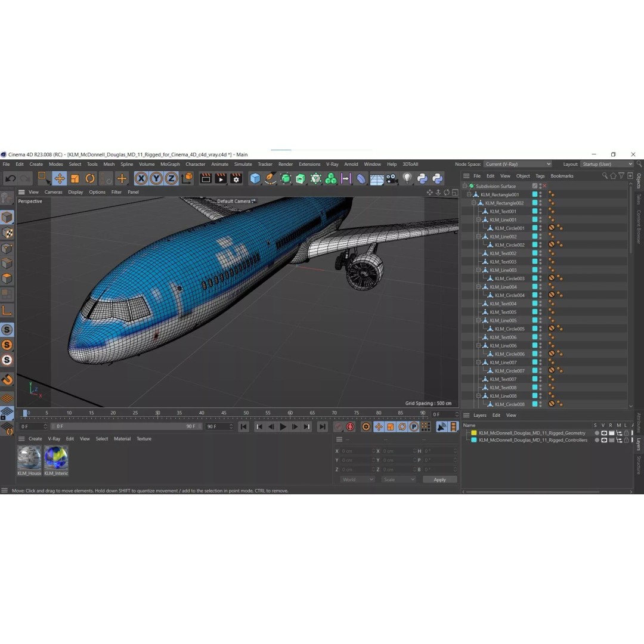The width and height of the screenshot is (644, 644).
Task: Add MoGraph Cloner icon
Action: (330, 178)
